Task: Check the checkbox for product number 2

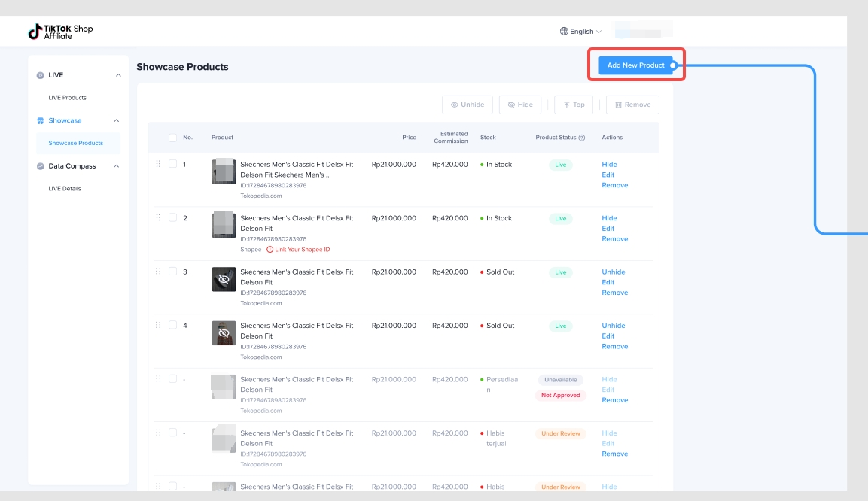Action: (172, 218)
